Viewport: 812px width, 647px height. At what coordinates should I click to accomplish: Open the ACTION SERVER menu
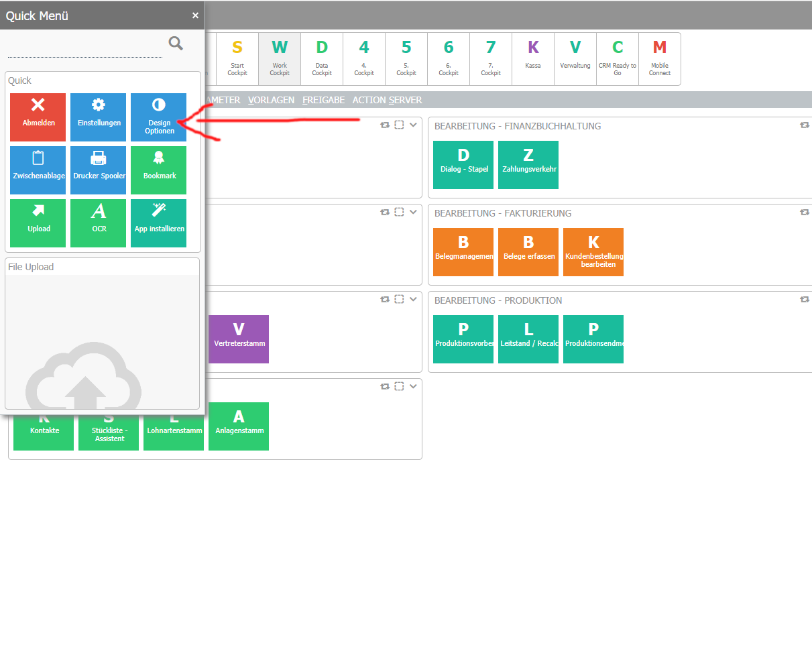click(387, 100)
